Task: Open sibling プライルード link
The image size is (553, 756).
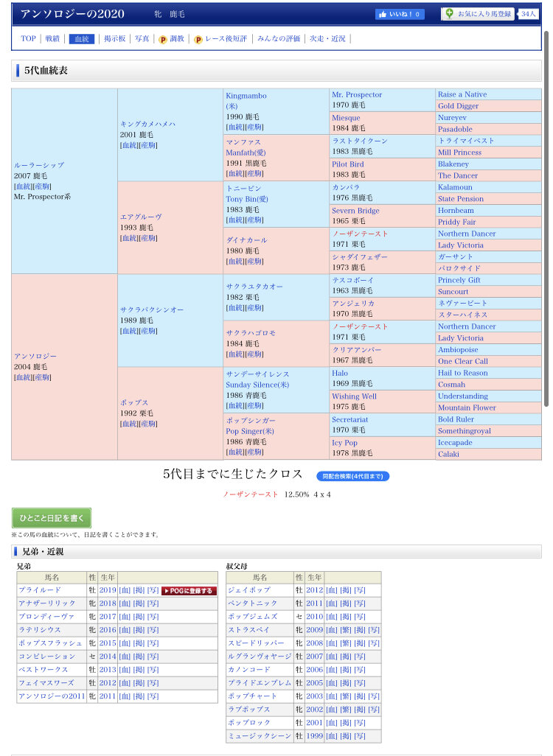Action: (x=40, y=590)
